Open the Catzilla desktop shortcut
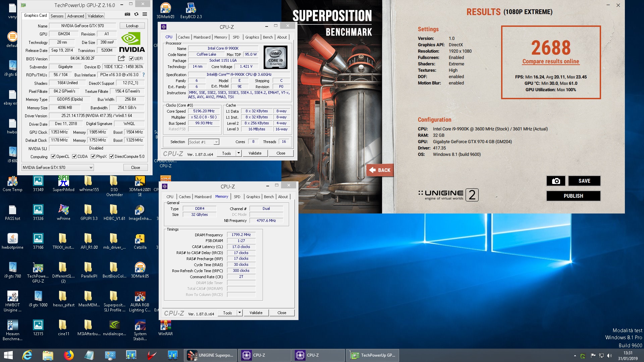The image size is (644, 362). tap(140, 241)
